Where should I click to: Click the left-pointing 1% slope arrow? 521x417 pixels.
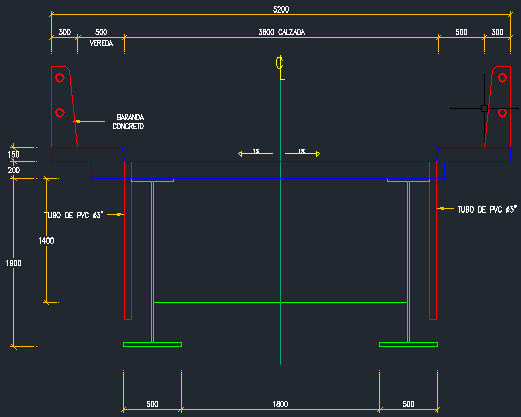coord(255,153)
